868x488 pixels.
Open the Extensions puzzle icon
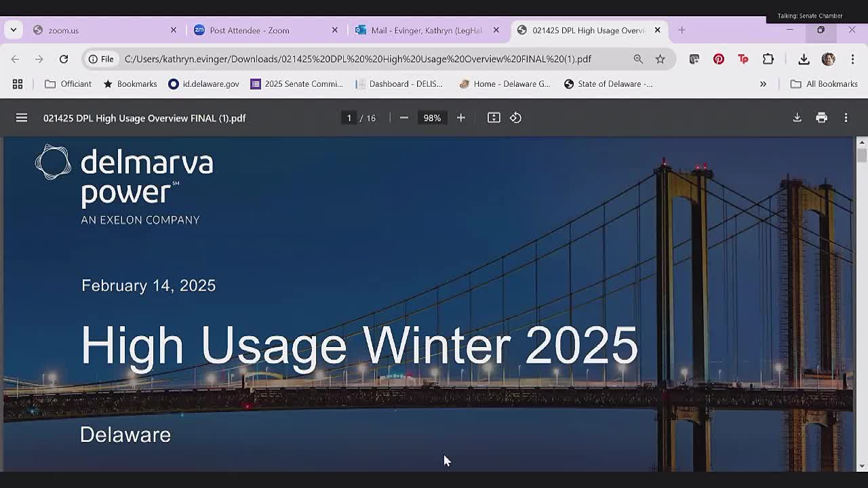pos(768,59)
